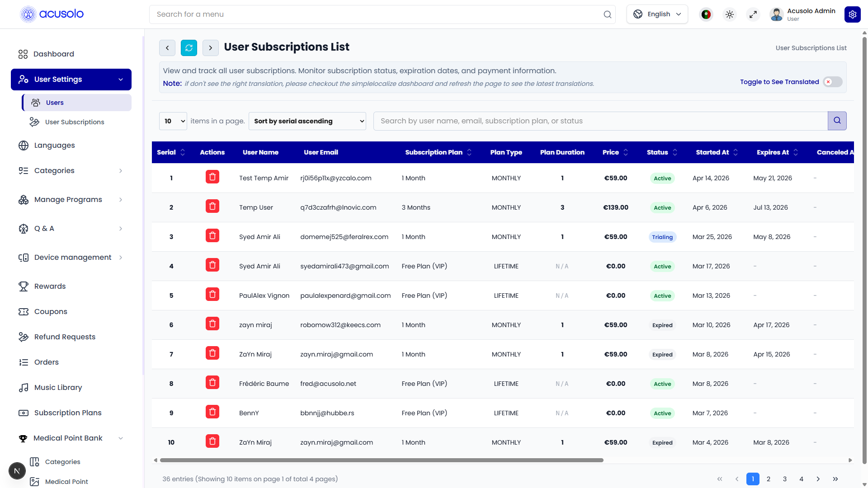Toggle light/dark theme sun icon

point(730,14)
